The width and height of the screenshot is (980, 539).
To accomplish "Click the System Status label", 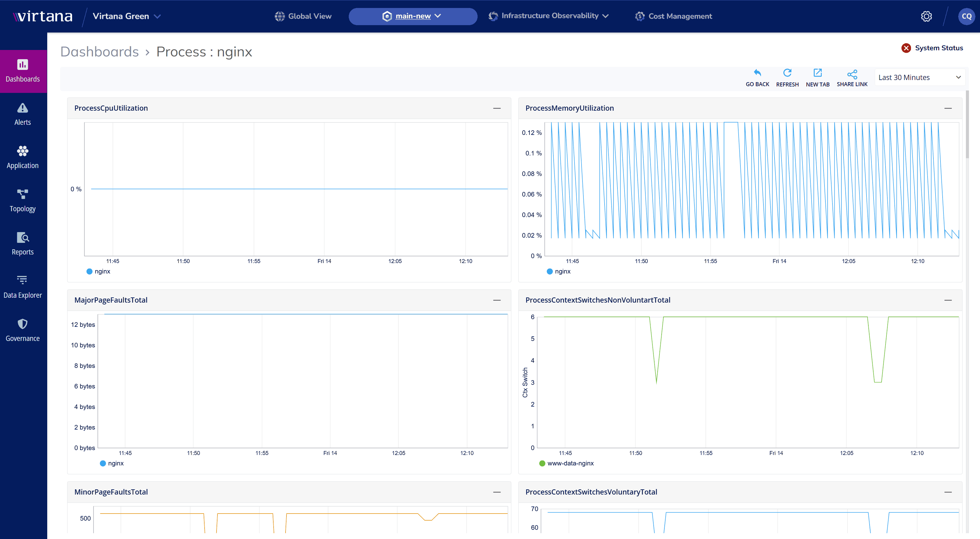I will [939, 48].
